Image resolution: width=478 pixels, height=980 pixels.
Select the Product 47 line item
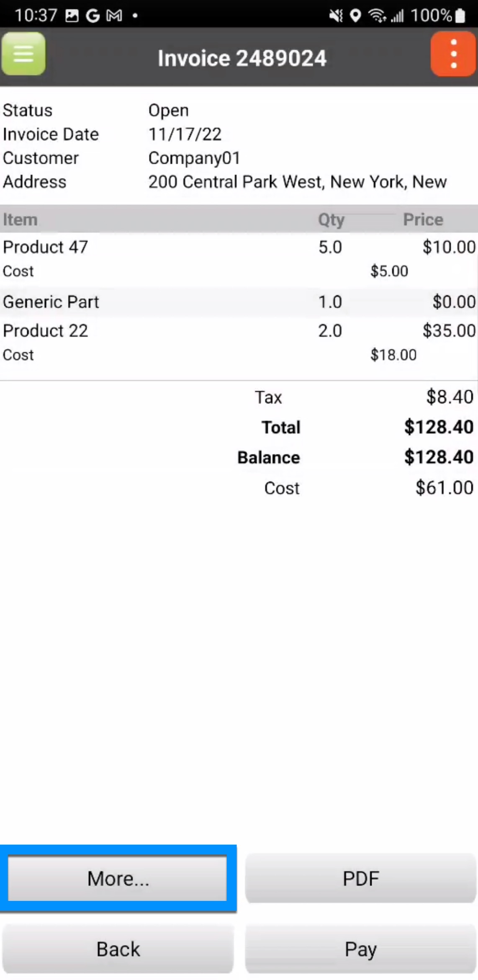(x=45, y=247)
